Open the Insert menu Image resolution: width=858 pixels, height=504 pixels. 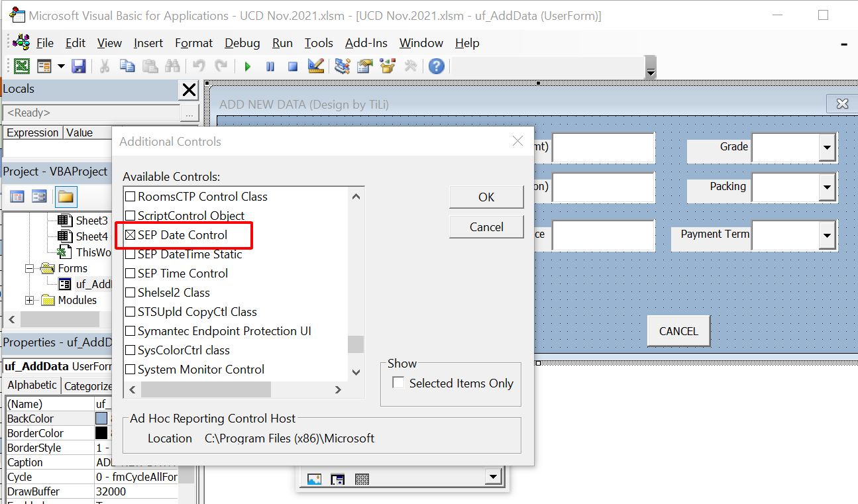pos(148,43)
